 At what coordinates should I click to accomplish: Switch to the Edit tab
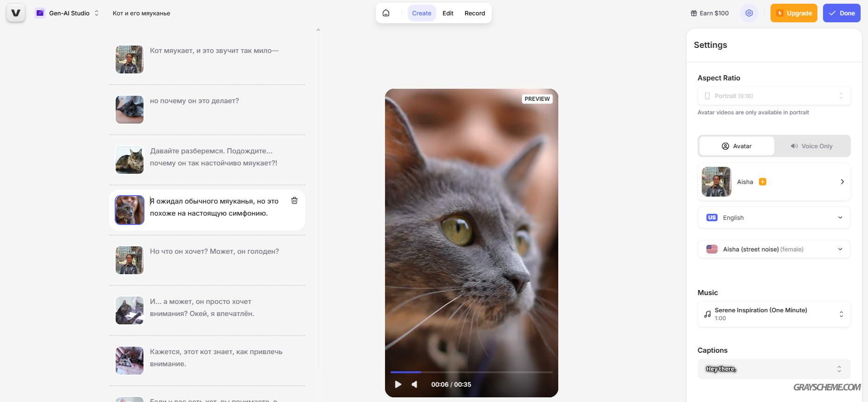point(448,13)
